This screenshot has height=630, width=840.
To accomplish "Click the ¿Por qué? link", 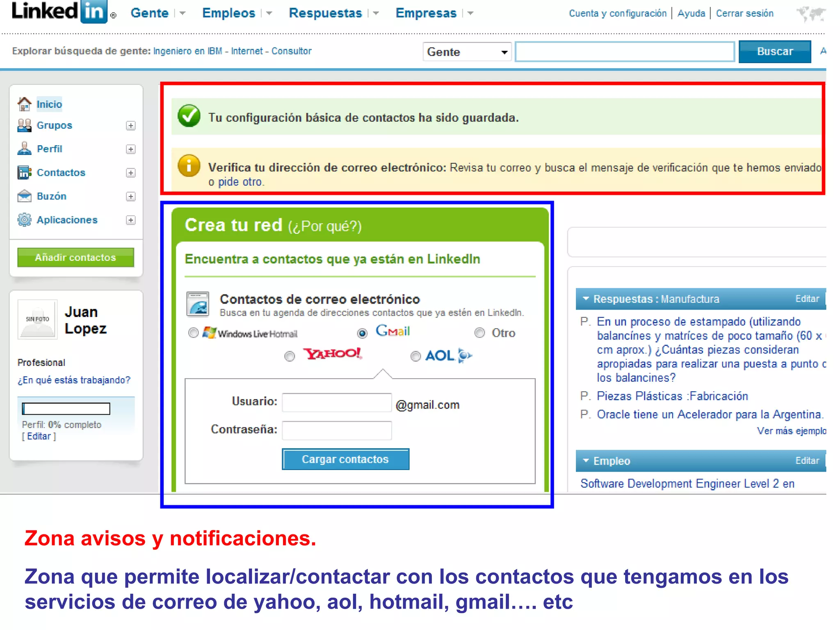I will (x=325, y=226).
